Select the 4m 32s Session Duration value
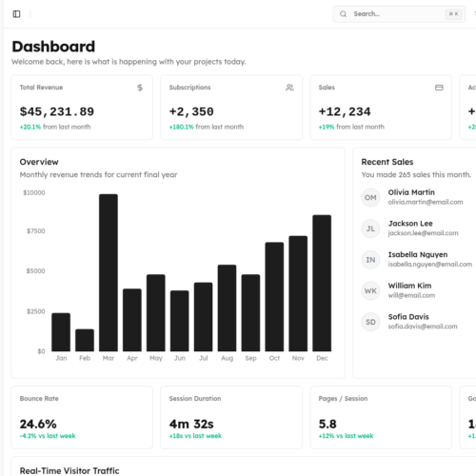 (191, 424)
